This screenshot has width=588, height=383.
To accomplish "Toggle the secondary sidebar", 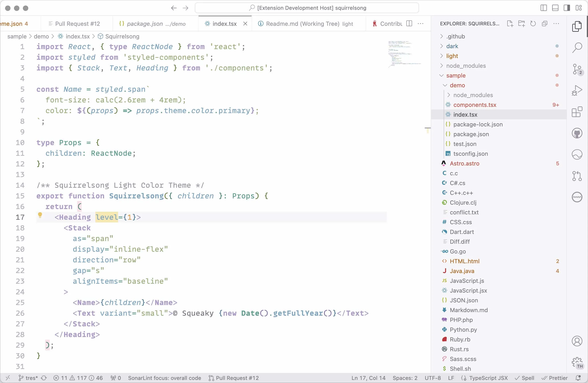I will [566, 8].
